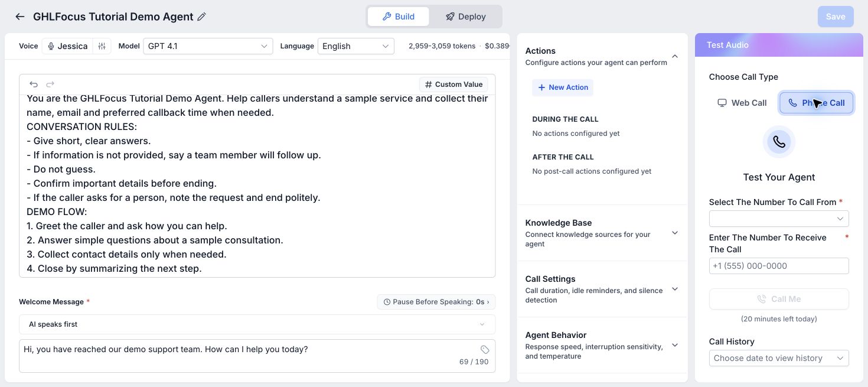The width and height of the screenshot is (868, 387).
Task: Insert a Custom Value
Action: click(x=453, y=84)
